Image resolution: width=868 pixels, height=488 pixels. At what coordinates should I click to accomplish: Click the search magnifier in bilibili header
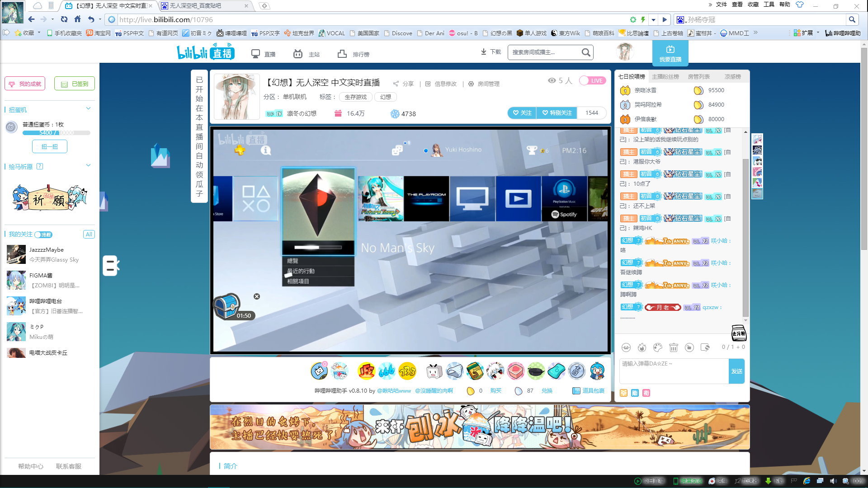(586, 52)
